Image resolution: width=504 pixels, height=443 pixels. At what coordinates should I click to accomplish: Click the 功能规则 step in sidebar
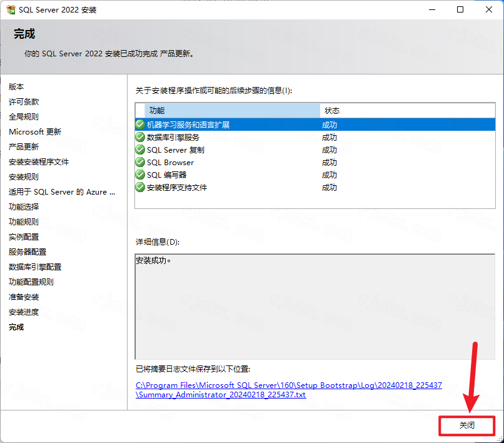click(24, 222)
